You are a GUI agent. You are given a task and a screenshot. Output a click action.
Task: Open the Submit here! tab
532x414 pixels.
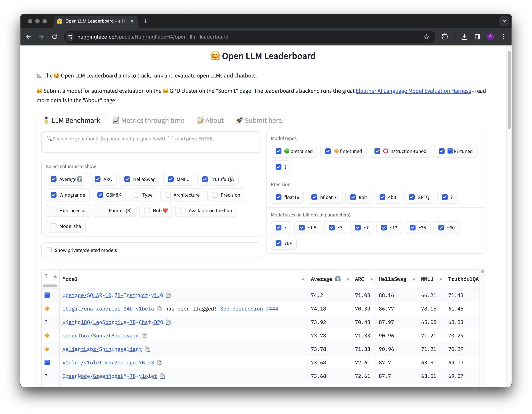[260, 120]
